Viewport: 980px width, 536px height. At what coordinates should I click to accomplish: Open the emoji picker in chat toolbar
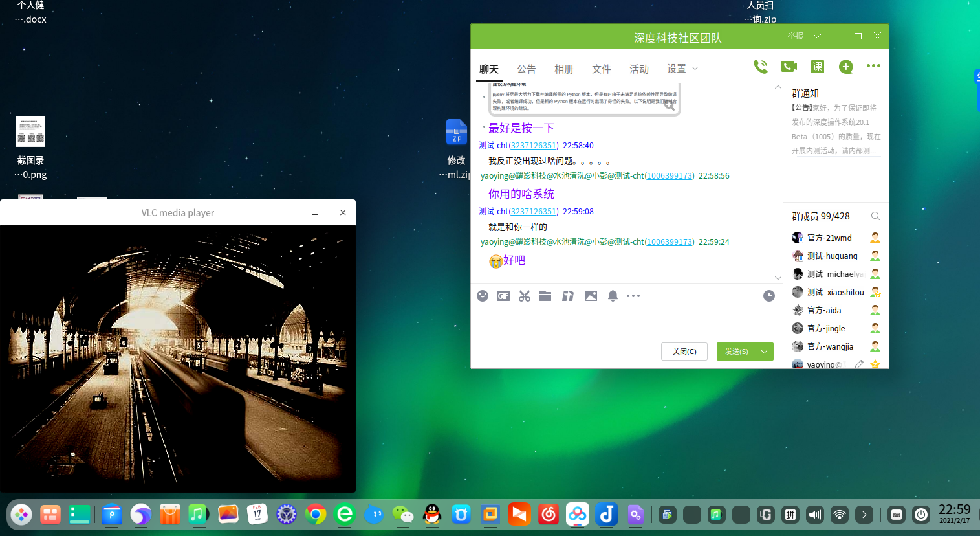click(483, 296)
